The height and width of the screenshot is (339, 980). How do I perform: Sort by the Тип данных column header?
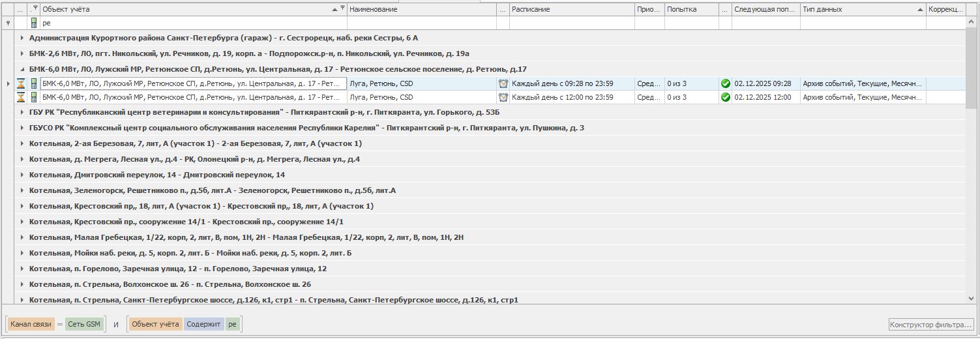tap(862, 9)
